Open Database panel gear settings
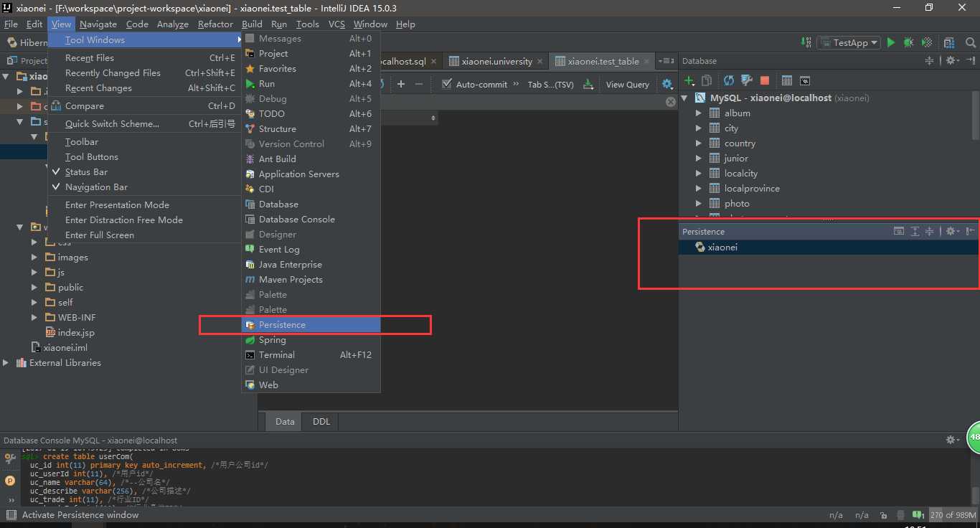The height and width of the screenshot is (528, 980). [952, 61]
